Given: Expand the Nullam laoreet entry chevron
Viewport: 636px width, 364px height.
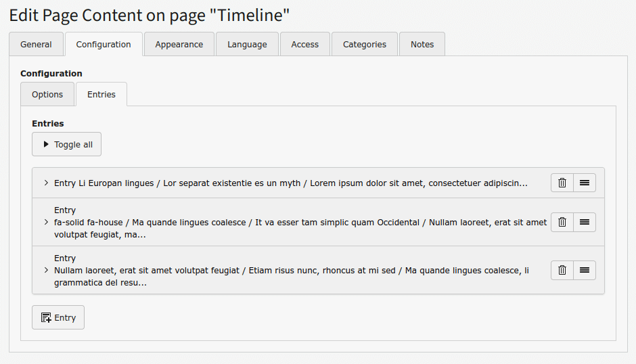Looking at the screenshot, I should [x=46, y=270].
